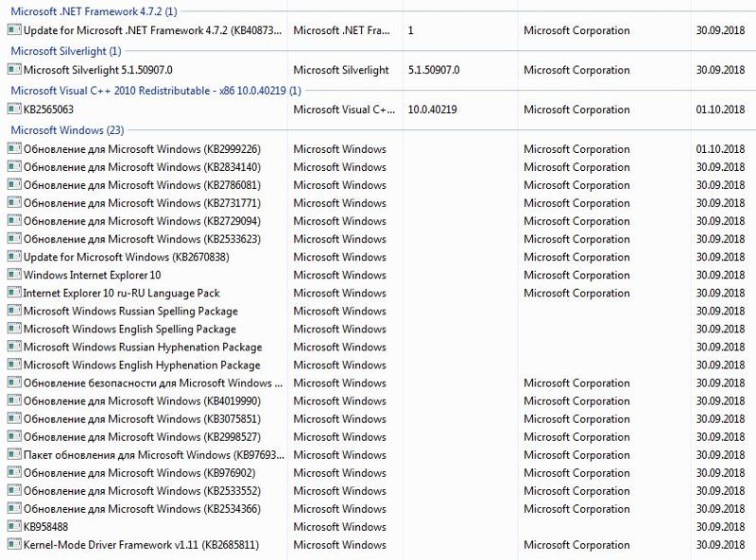Viewport: 756px width, 560px height.
Task: Select Обновление для Microsoft Windows (KB2999226)
Action: click(143, 149)
